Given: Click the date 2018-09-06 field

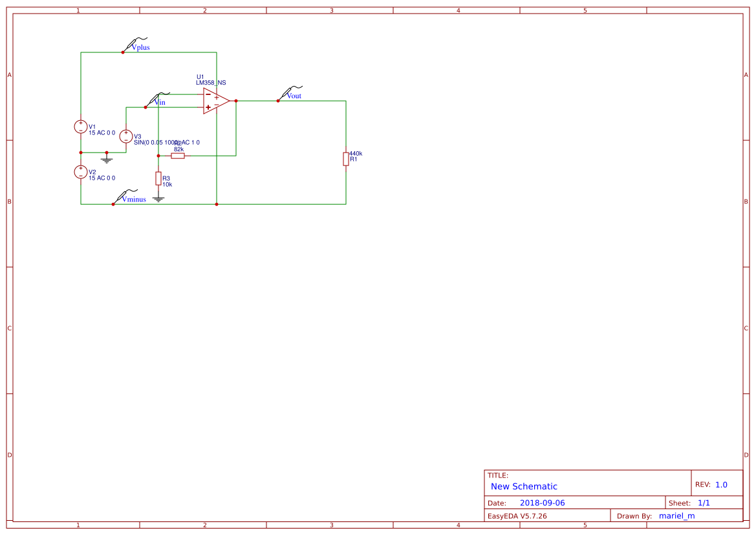Looking at the screenshot, I should pyautogui.click(x=542, y=502).
